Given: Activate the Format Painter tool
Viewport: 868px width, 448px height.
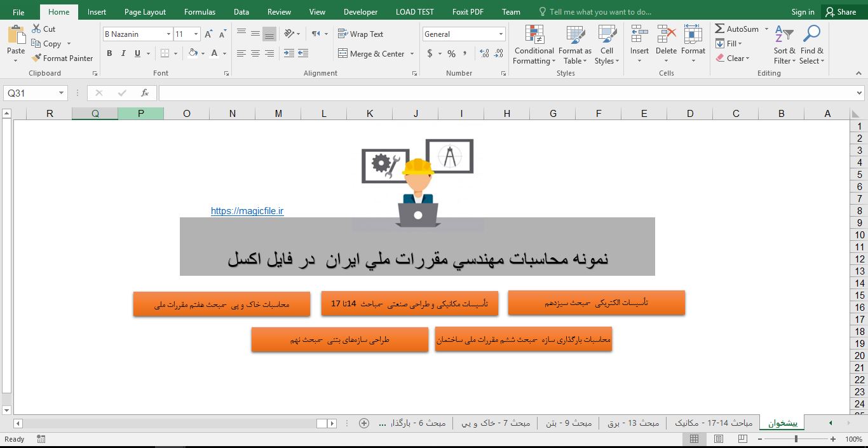Looking at the screenshot, I should pyautogui.click(x=62, y=58).
